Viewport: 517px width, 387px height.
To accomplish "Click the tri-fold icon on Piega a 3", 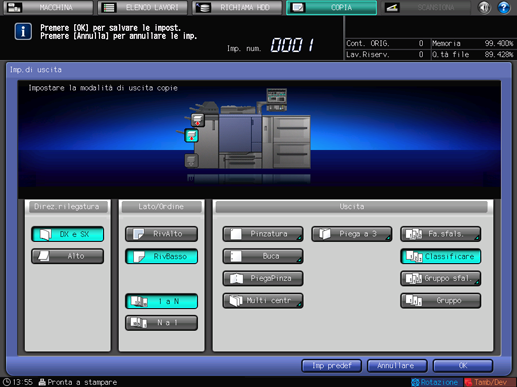I will (324, 234).
